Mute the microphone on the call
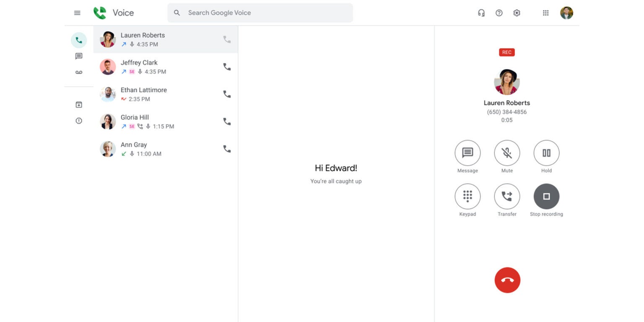Screen dimensions: 644x322 click(507, 153)
